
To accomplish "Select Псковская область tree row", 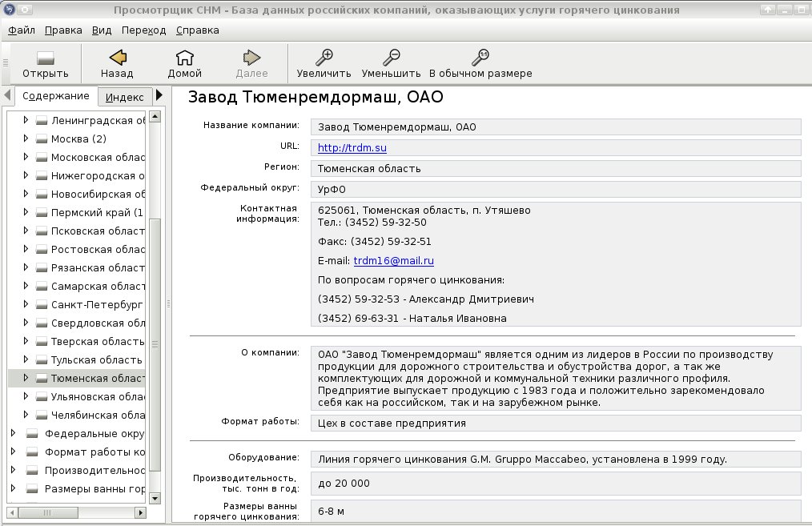I will coord(77,231).
